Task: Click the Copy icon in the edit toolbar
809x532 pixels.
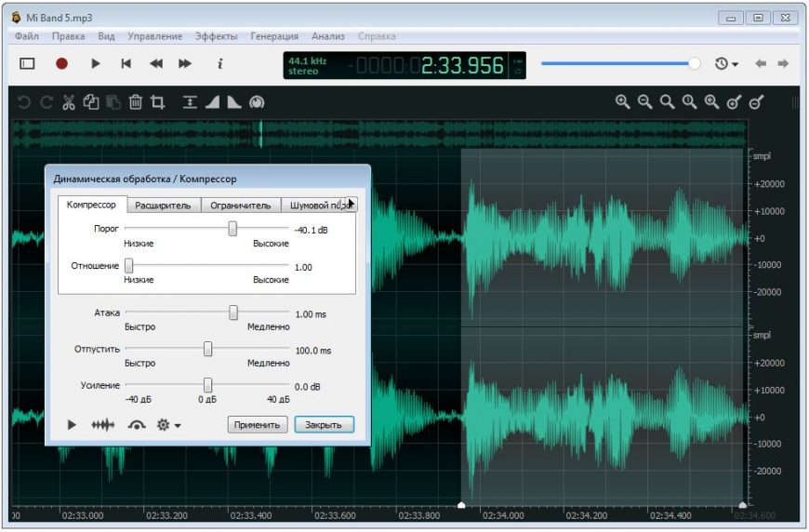Action: point(91,102)
